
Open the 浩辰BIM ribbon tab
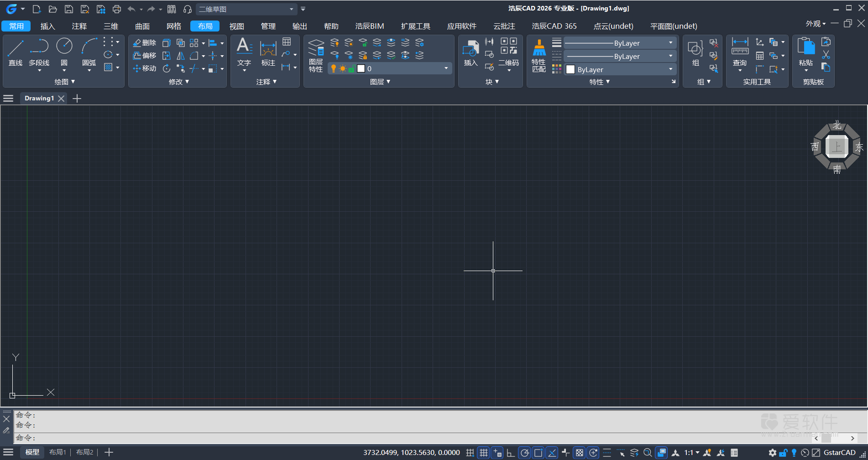(x=370, y=26)
